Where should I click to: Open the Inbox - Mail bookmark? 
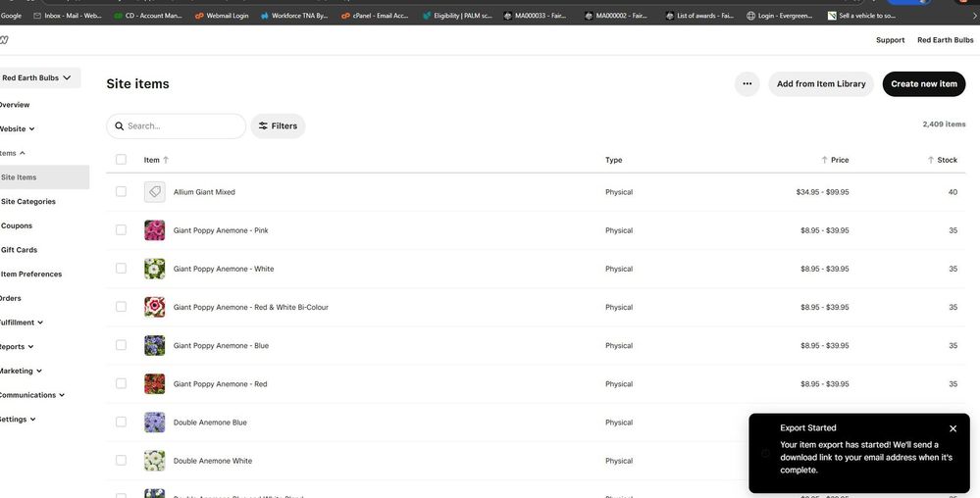(68, 16)
